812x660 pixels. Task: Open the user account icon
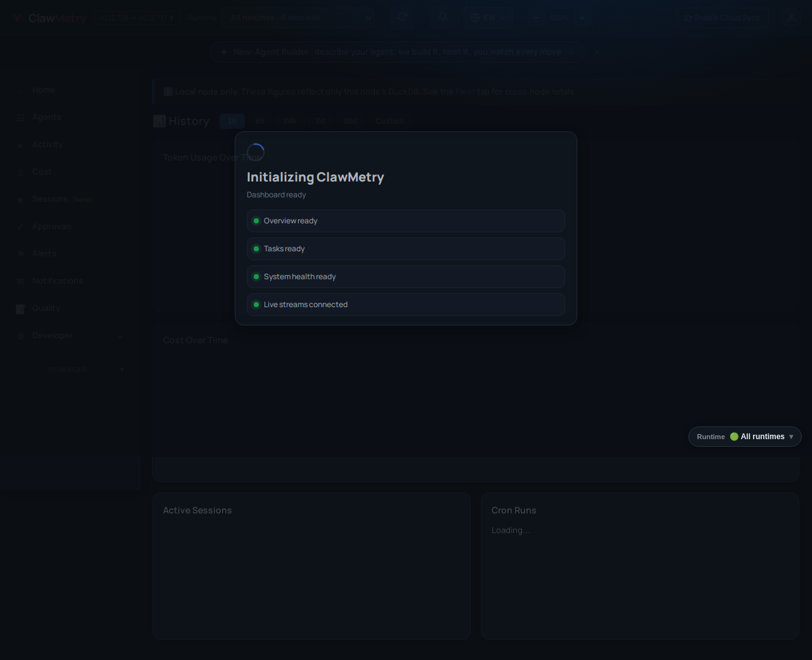(791, 18)
